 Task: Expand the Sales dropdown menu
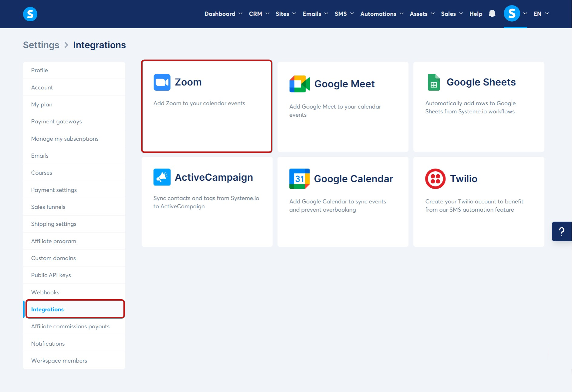(452, 14)
